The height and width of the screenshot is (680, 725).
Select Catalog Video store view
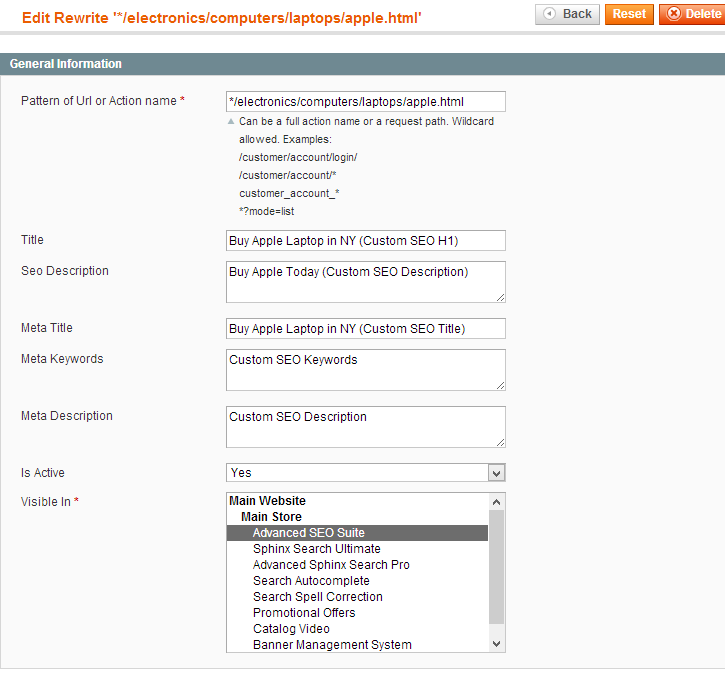click(357, 629)
